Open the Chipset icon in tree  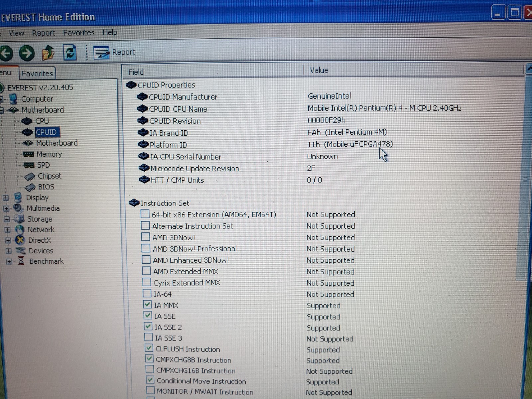(30, 176)
